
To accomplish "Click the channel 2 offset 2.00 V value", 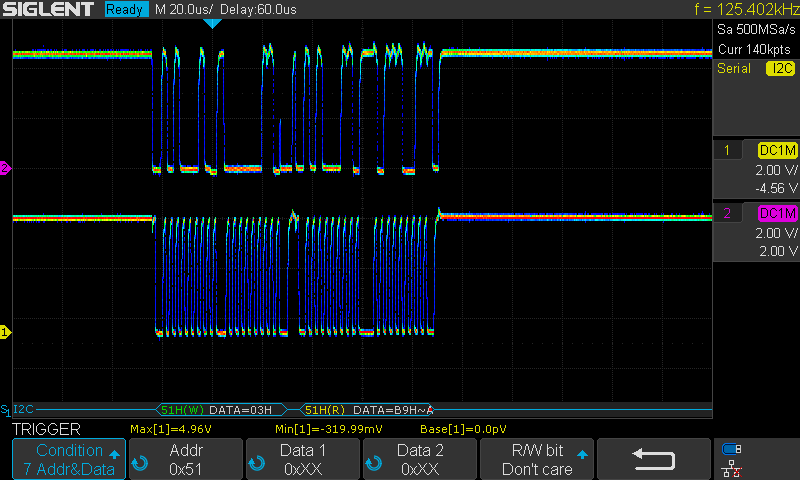I will click(x=777, y=251).
